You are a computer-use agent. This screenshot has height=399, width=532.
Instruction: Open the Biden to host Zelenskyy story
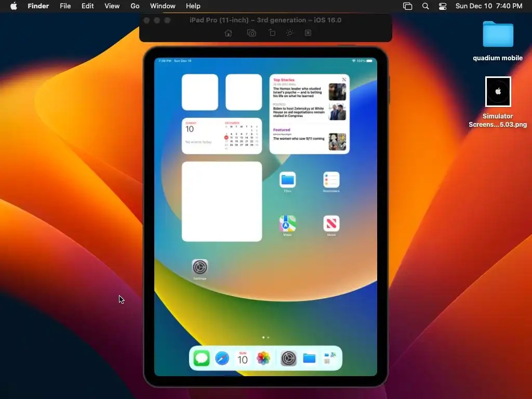(x=309, y=112)
